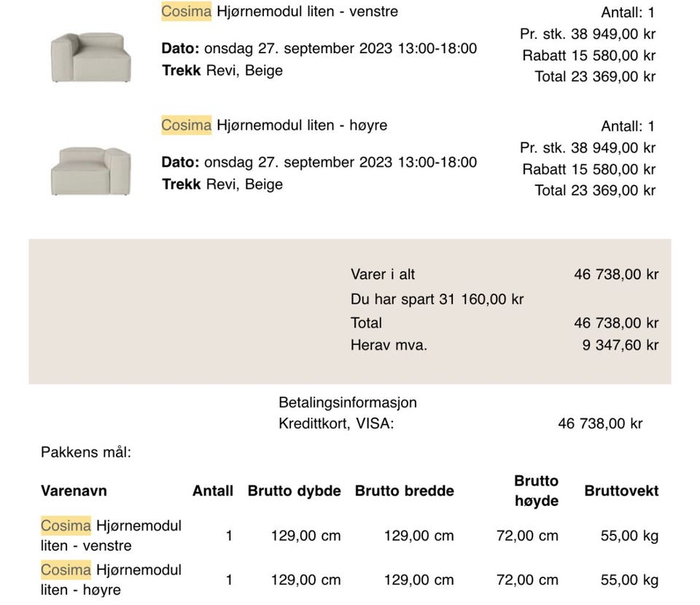Open Cosima Hjørnemodul liten - høyre title

tap(274, 125)
